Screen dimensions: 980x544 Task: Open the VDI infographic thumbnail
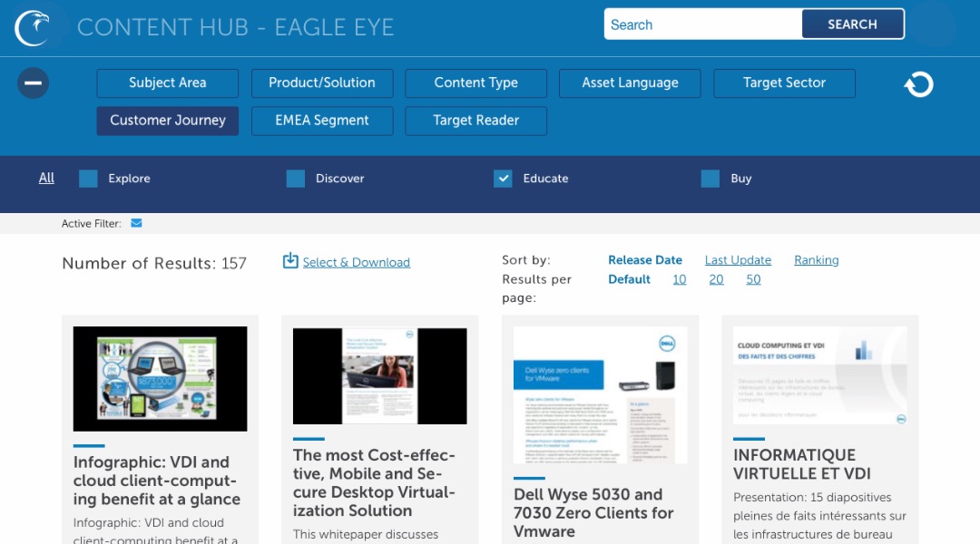(x=160, y=378)
